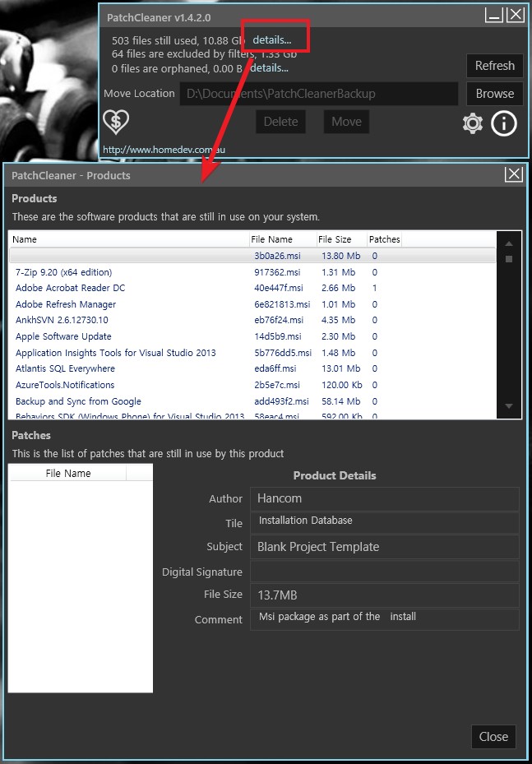Select Application Insights Tools for Visual Studio 2013
Viewport: 532px width, 764px height.
(252, 352)
